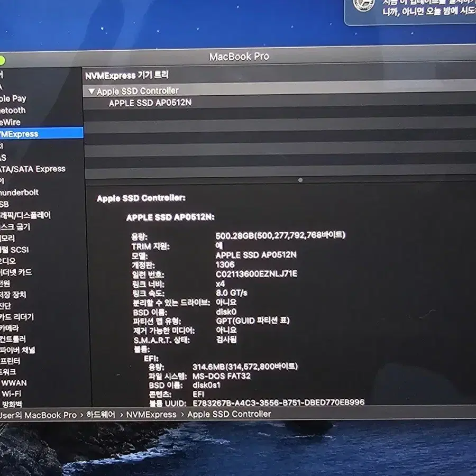This screenshot has width=476, height=476.
Task: Click the revision value 1306
Action: pyautogui.click(x=225, y=265)
